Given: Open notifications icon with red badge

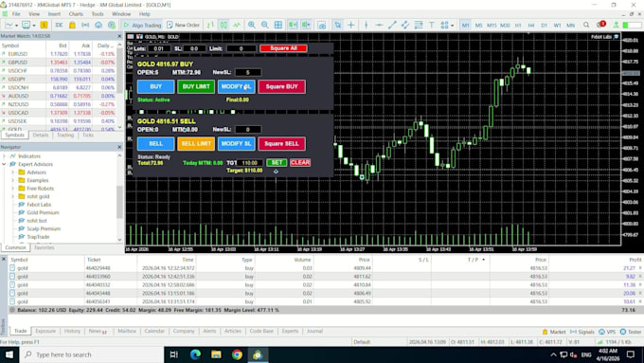Looking at the screenshot, I should (x=600, y=25).
